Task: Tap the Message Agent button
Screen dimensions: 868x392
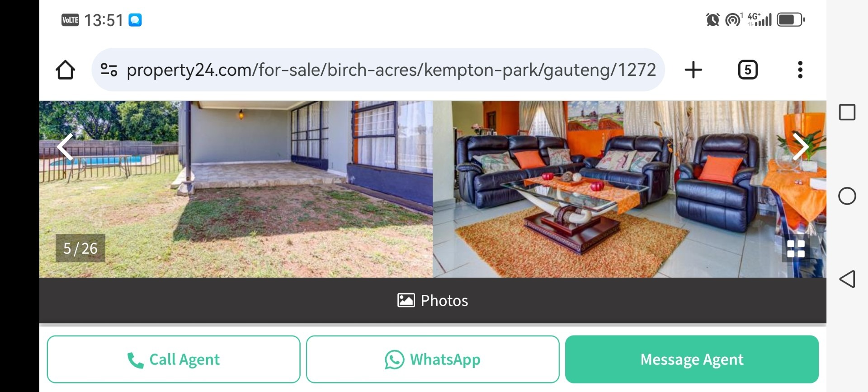Action: click(x=692, y=359)
